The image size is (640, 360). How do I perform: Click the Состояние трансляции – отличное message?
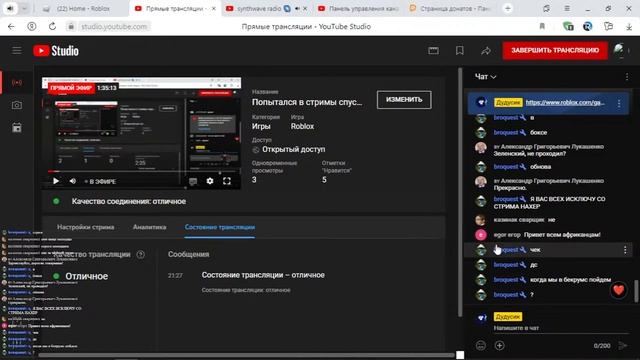(x=263, y=275)
